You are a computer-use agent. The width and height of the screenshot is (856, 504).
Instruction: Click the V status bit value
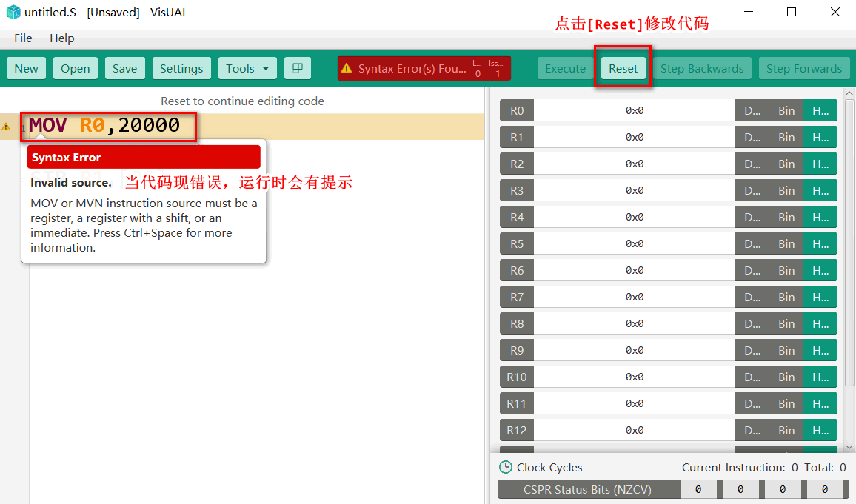[x=824, y=490]
